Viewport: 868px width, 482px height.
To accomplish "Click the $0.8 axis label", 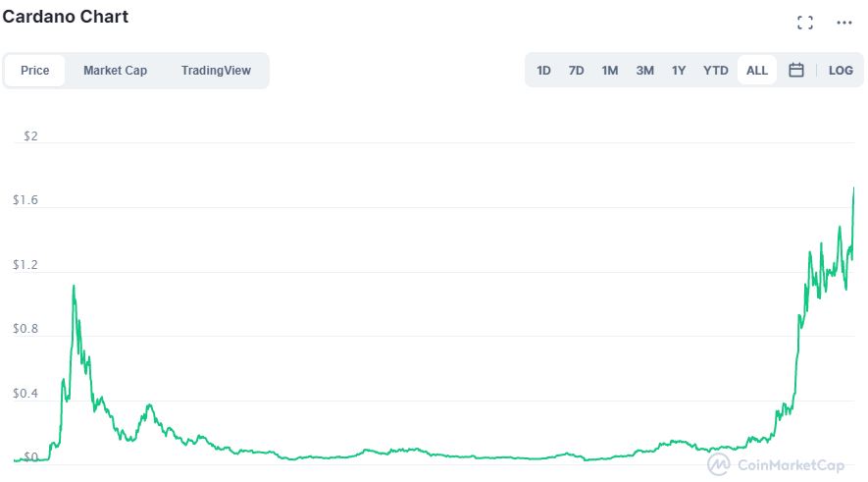I will (x=26, y=329).
